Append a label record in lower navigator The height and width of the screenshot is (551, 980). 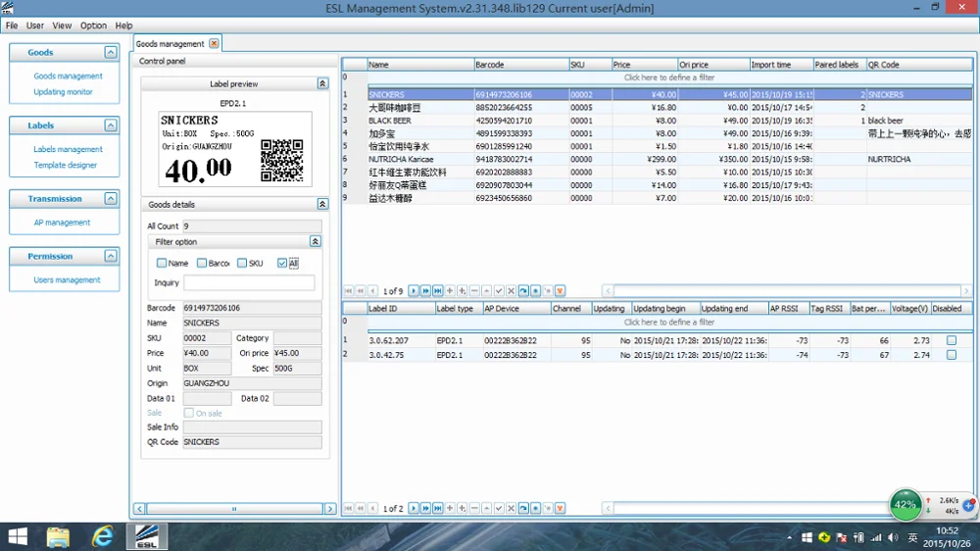tap(450, 509)
